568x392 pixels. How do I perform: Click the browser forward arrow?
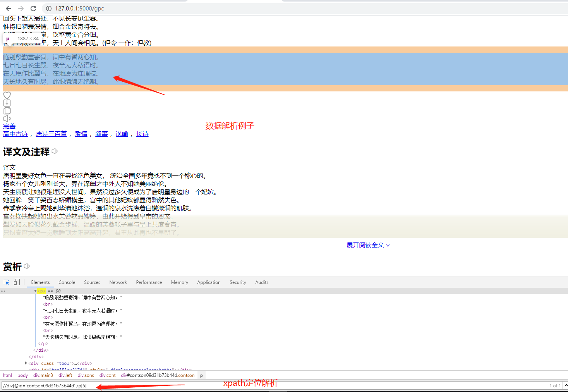[21, 8]
